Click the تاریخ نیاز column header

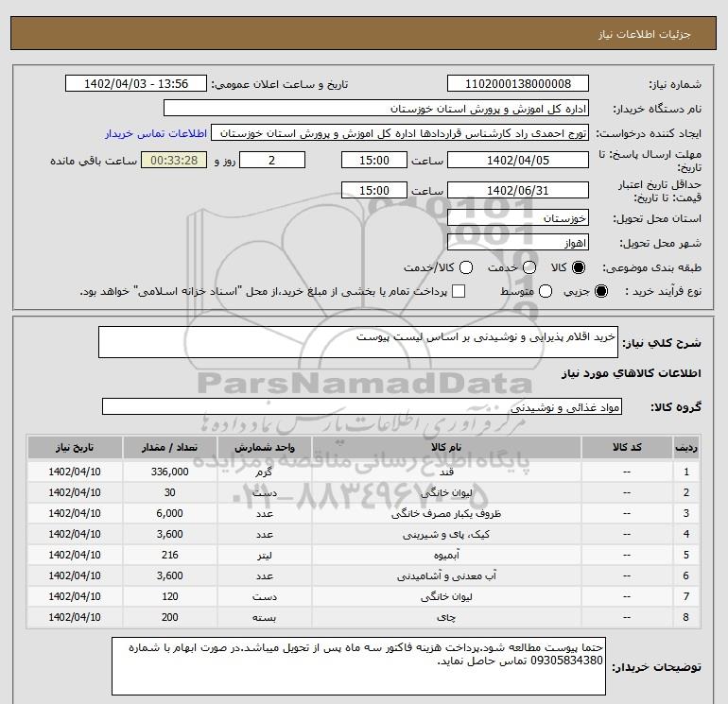click(x=75, y=447)
